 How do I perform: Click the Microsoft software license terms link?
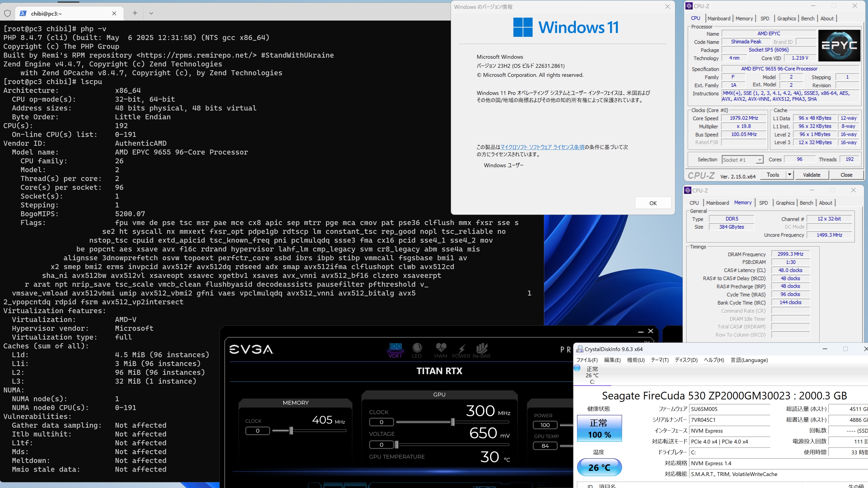pyautogui.click(x=542, y=147)
